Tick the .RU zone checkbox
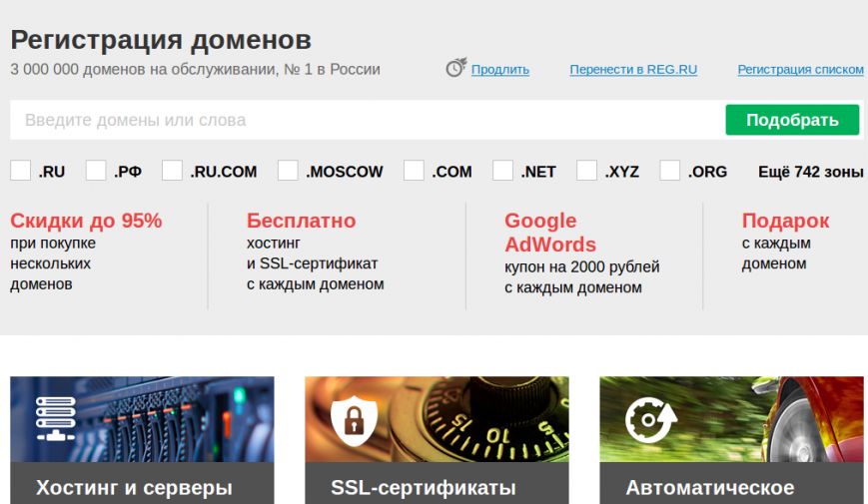 (21, 171)
